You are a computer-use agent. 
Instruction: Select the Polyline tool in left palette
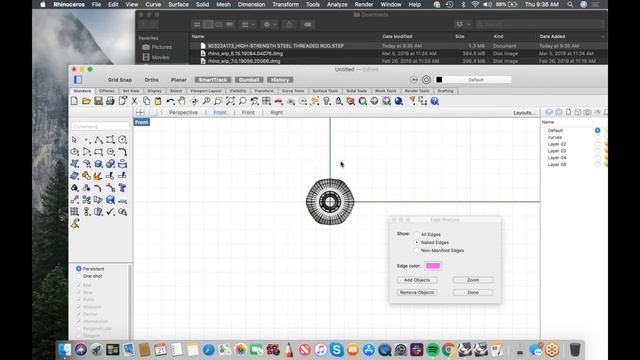98,140
